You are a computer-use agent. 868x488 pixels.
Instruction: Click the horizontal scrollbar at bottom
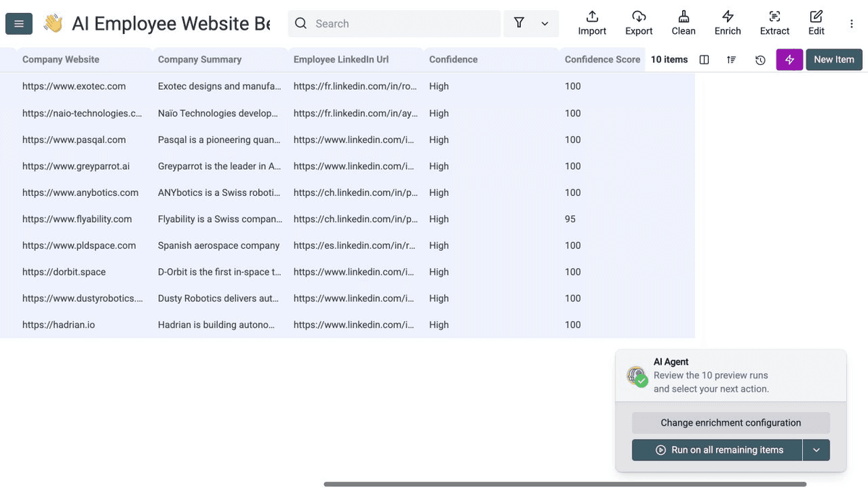pyautogui.click(x=565, y=484)
